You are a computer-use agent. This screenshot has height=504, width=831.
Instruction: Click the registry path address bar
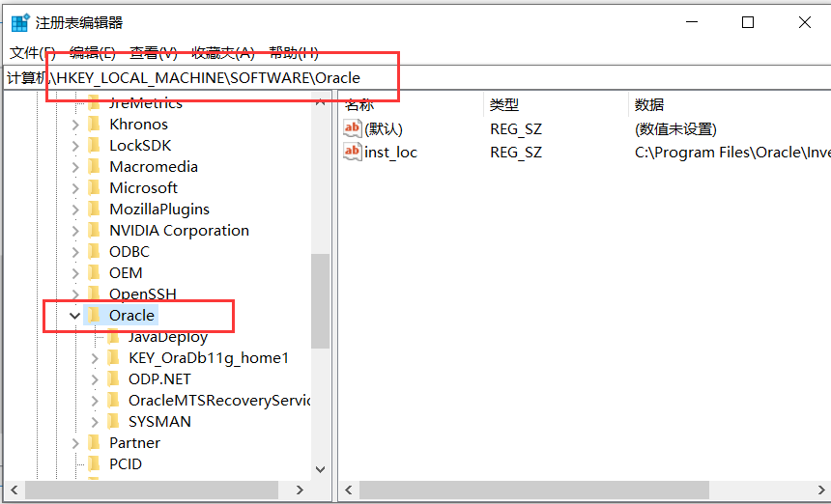(416, 78)
